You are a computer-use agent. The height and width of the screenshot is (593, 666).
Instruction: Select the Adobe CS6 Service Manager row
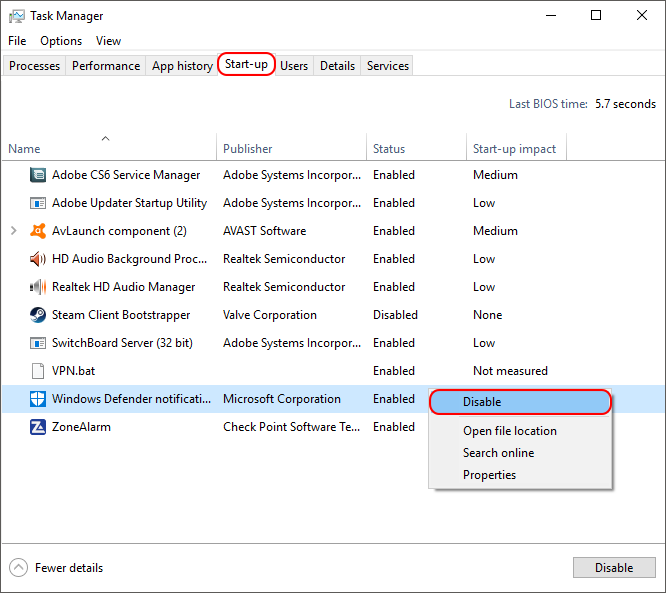333,175
